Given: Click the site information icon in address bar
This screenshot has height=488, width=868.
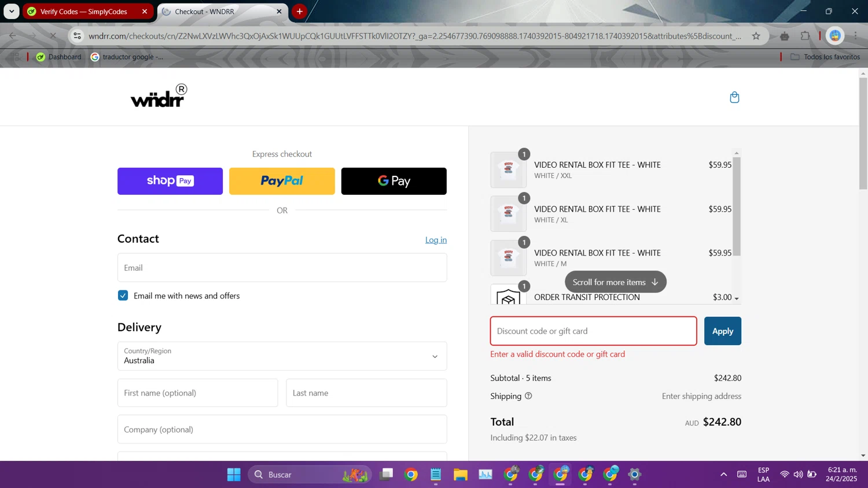Looking at the screenshot, I should click(77, 36).
